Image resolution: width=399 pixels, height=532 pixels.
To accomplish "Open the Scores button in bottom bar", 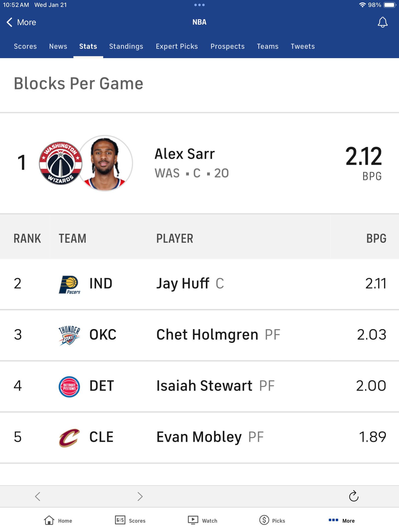I will tap(130, 520).
